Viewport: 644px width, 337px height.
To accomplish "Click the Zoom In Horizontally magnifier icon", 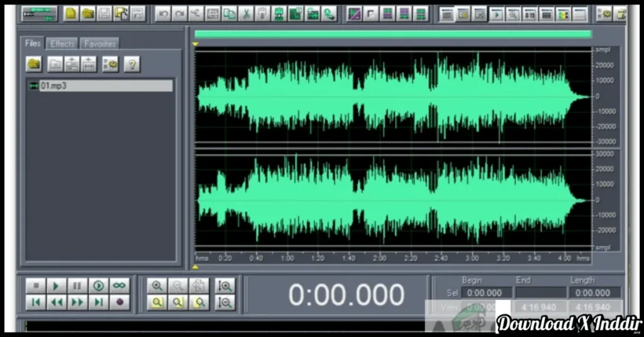I will pyautogui.click(x=157, y=285).
